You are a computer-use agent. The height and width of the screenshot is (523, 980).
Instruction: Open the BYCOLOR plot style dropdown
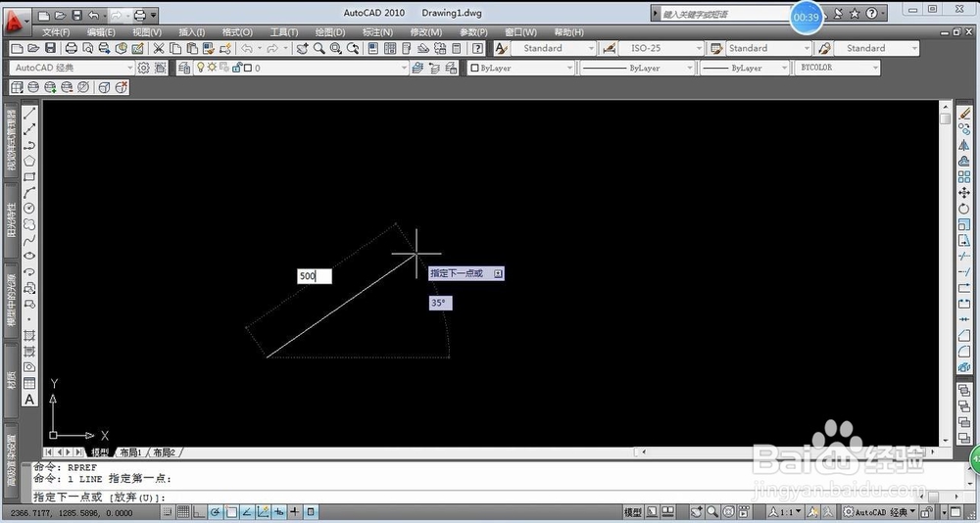837,68
